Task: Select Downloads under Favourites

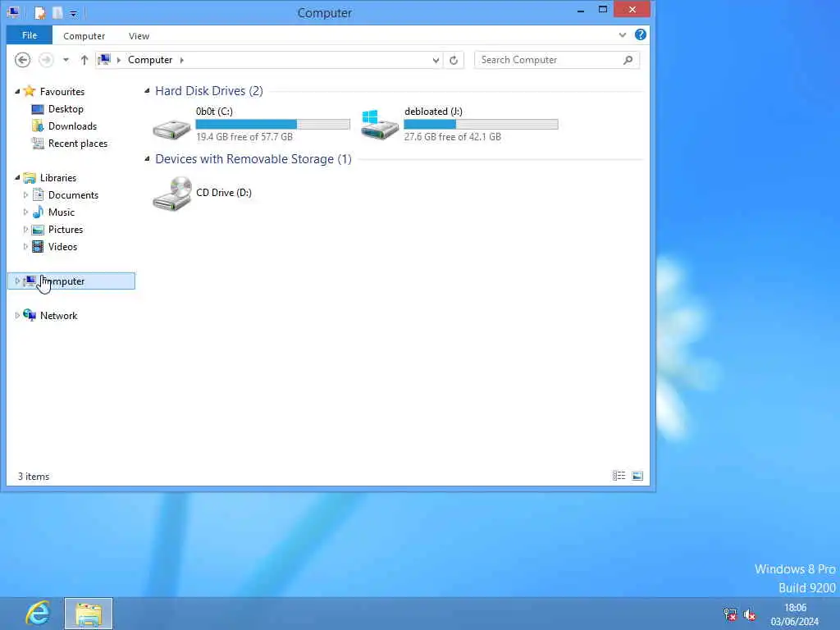Action: pos(72,126)
